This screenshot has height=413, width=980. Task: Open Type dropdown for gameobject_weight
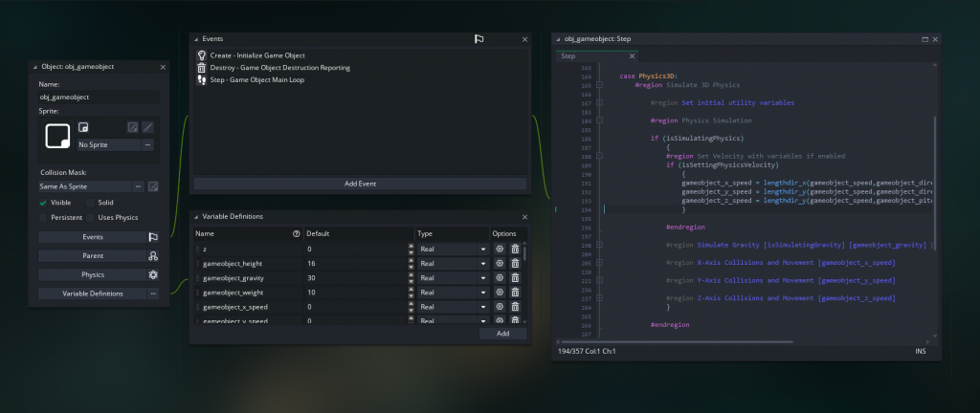[483, 292]
